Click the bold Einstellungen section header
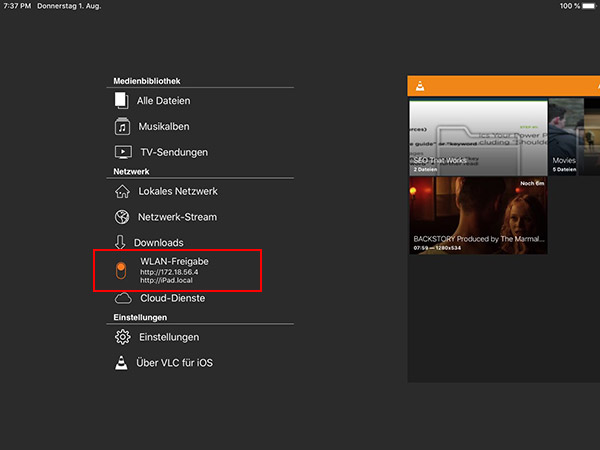The image size is (600, 450). point(140,317)
